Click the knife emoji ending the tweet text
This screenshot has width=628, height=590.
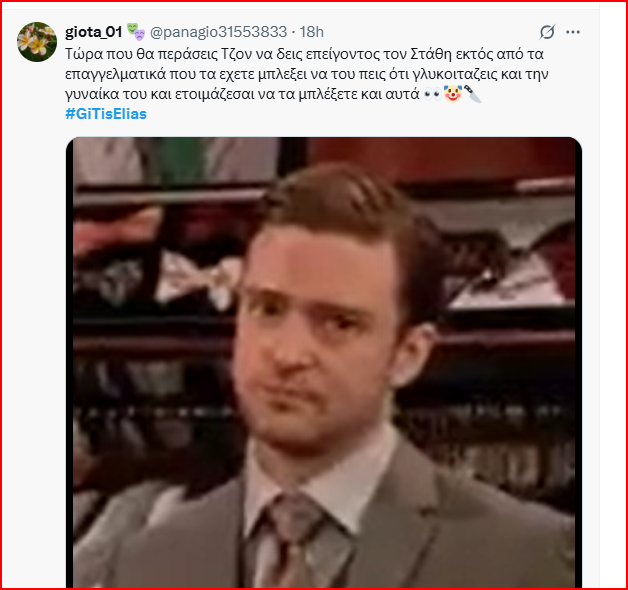(473, 94)
